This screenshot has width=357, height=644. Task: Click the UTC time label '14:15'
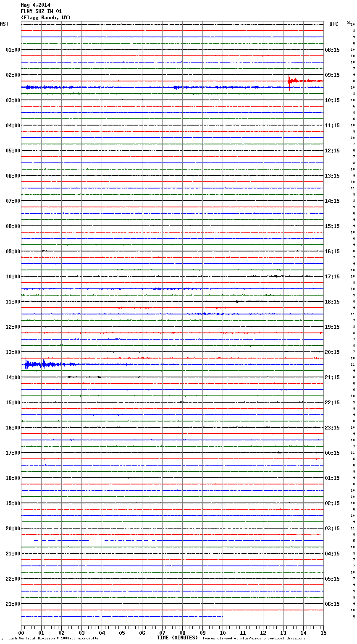point(332,201)
